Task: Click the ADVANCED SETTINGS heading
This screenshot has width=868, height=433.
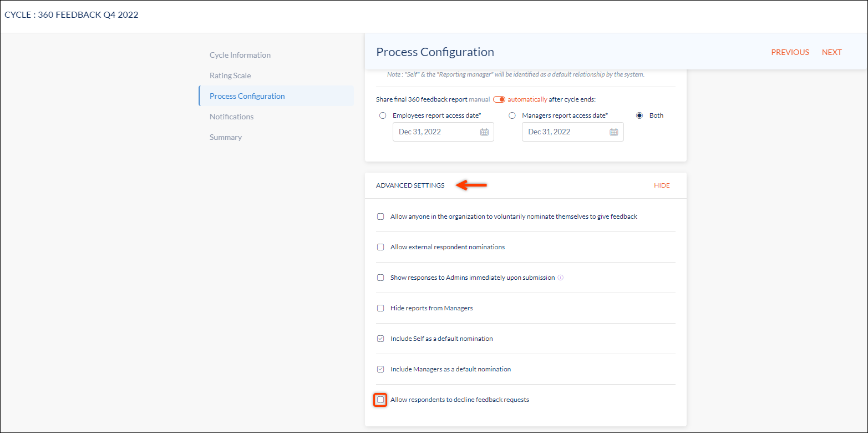Action: point(410,185)
